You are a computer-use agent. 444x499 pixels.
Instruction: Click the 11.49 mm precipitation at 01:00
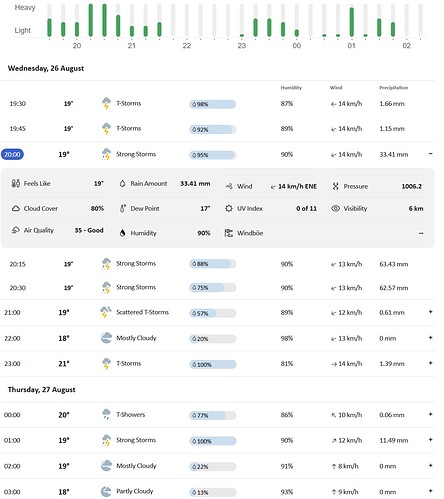coord(394,441)
